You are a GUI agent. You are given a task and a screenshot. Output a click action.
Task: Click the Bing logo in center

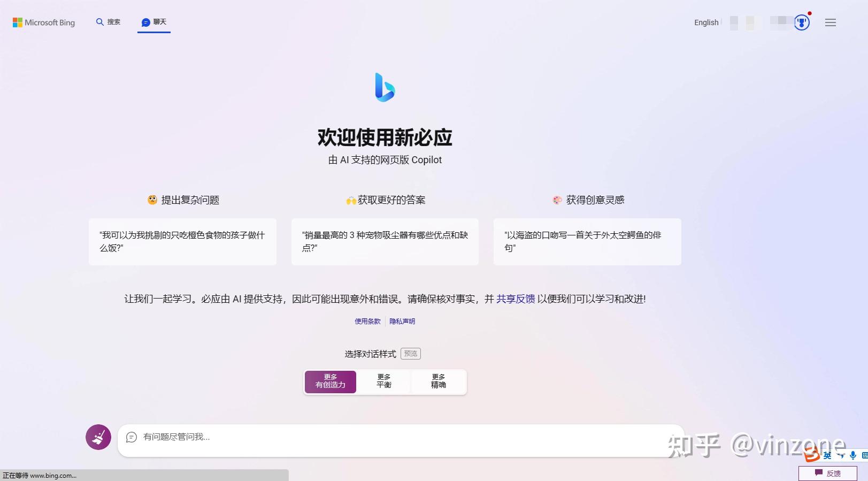[x=385, y=87]
